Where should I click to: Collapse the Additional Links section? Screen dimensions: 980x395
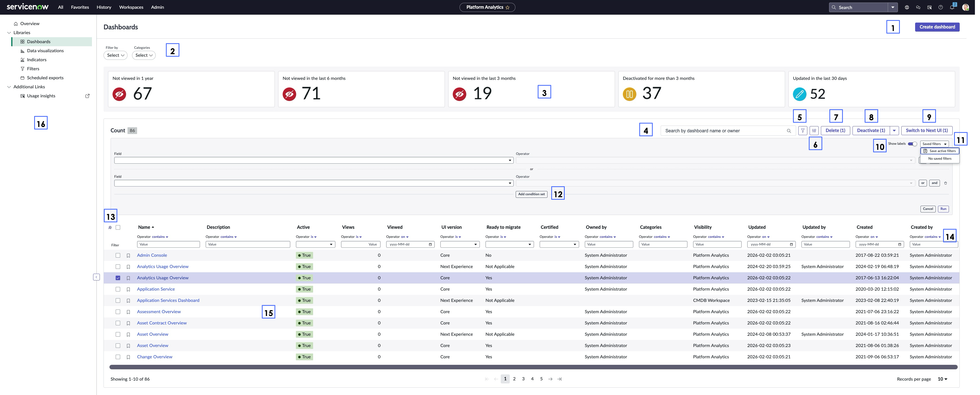pyautogui.click(x=9, y=87)
